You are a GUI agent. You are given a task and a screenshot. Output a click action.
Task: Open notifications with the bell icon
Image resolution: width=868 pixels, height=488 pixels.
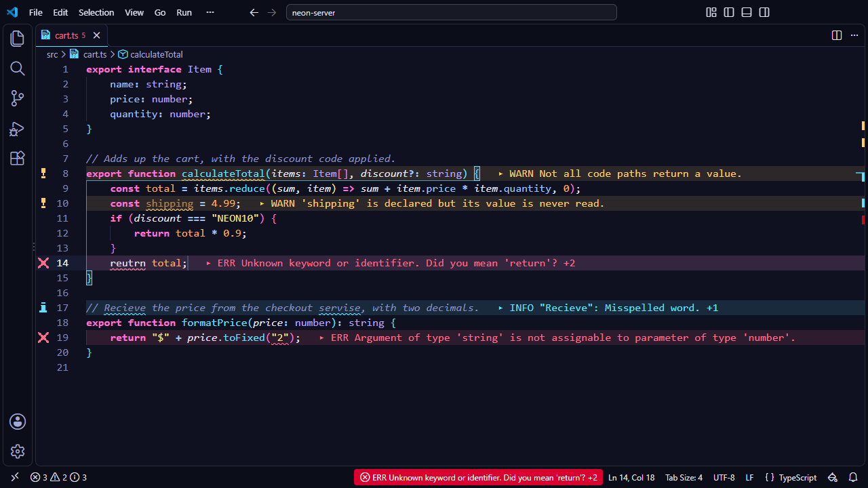tap(853, 477)
